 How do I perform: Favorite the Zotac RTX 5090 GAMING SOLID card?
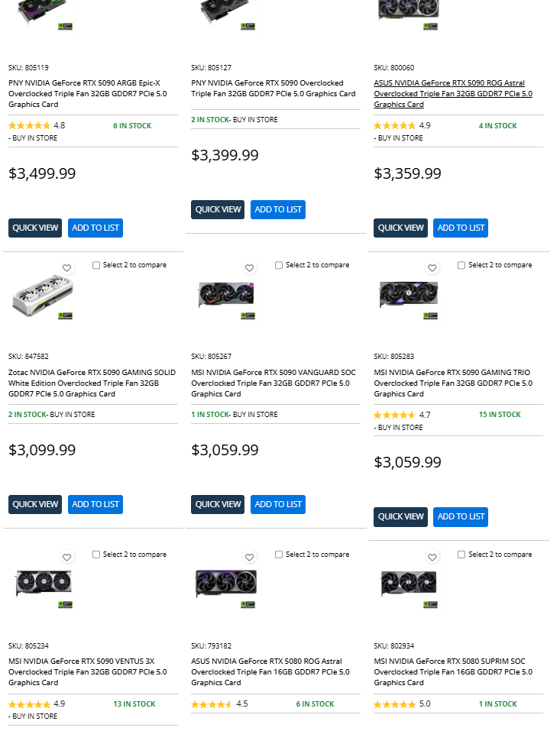pyautogui.click(x=67, y=268)
